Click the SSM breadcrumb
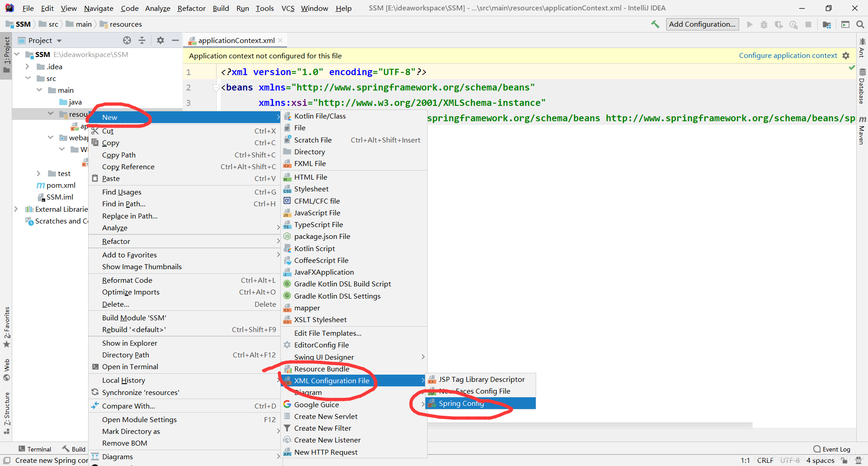This screenshot has width=868, height=466. click(19, 24)
